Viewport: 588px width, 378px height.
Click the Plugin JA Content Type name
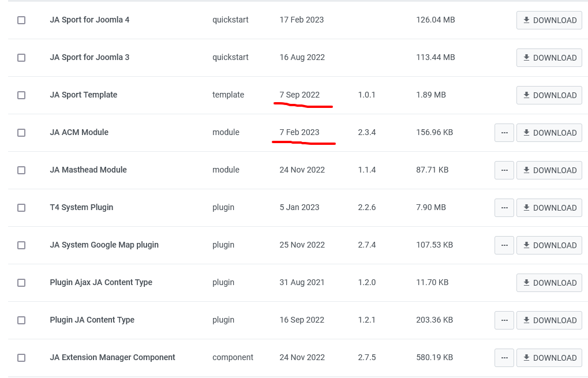click(x=92, y=320)
